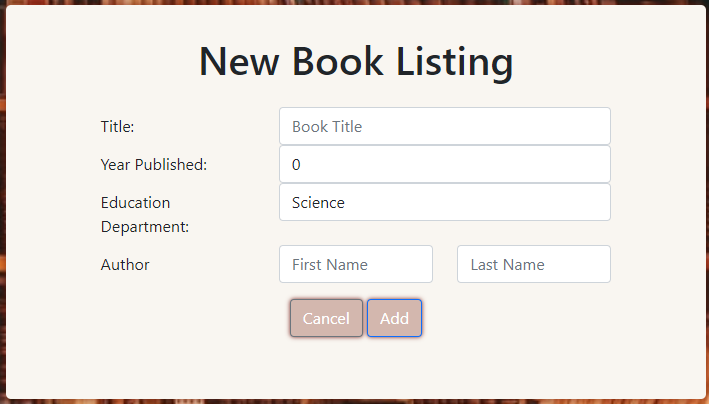Click the 0 value in Year field

[296, 165]
